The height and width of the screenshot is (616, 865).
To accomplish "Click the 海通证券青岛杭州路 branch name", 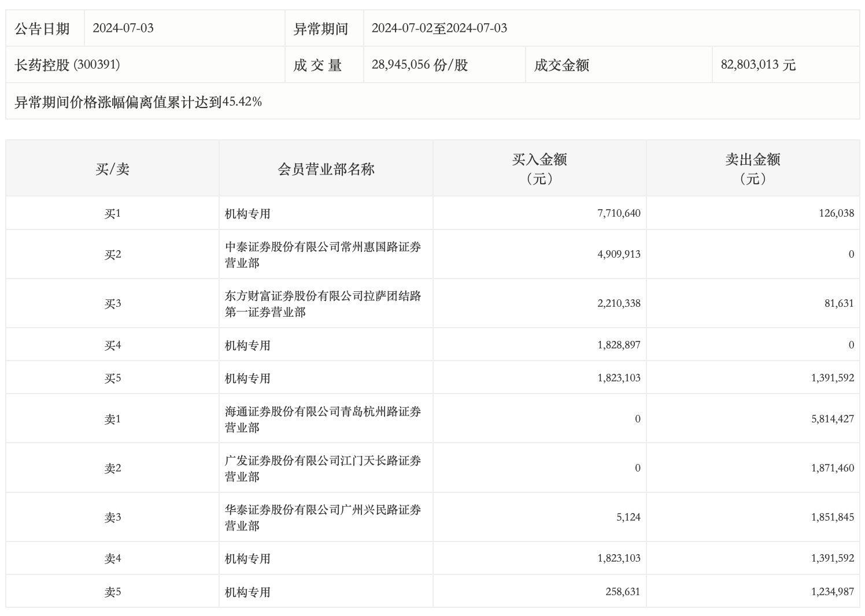I will [323, 420].
